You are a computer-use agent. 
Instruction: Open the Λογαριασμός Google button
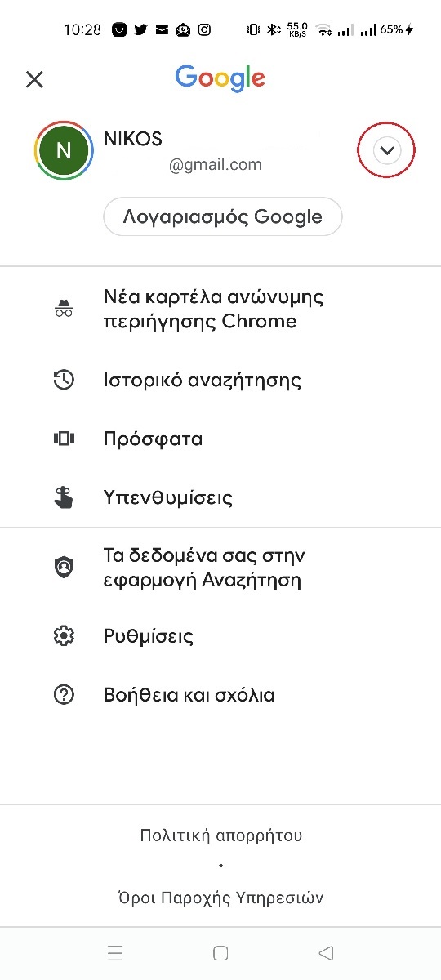[222, 217]
